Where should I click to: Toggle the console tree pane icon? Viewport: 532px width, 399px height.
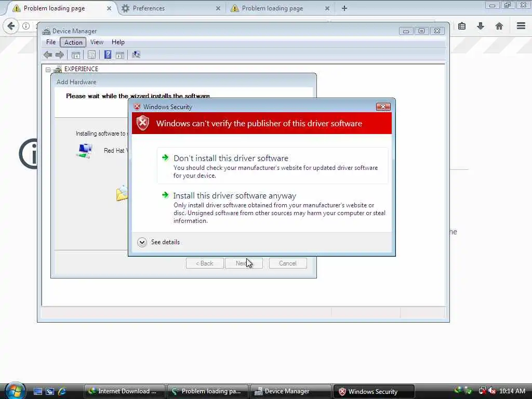(x=76, y=55)
